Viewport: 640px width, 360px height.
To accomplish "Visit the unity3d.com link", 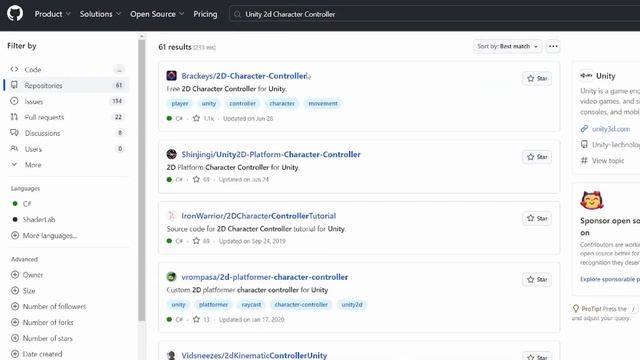I will click(611, 129).
